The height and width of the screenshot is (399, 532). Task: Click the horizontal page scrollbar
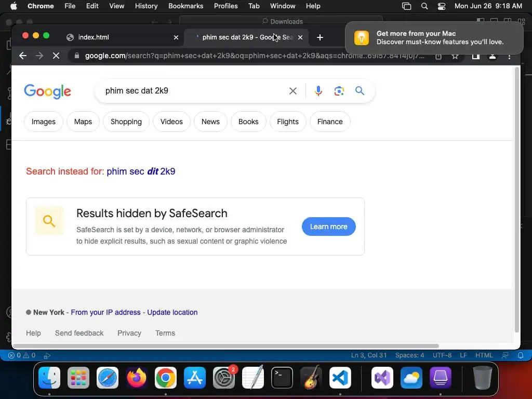coord(225,346)
